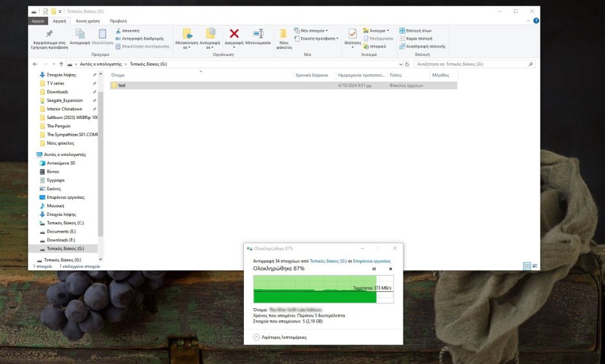The height and width of the screenshot is (364, 605).
Task: Click the green copy progress graph
Action: tap(323, 289)
